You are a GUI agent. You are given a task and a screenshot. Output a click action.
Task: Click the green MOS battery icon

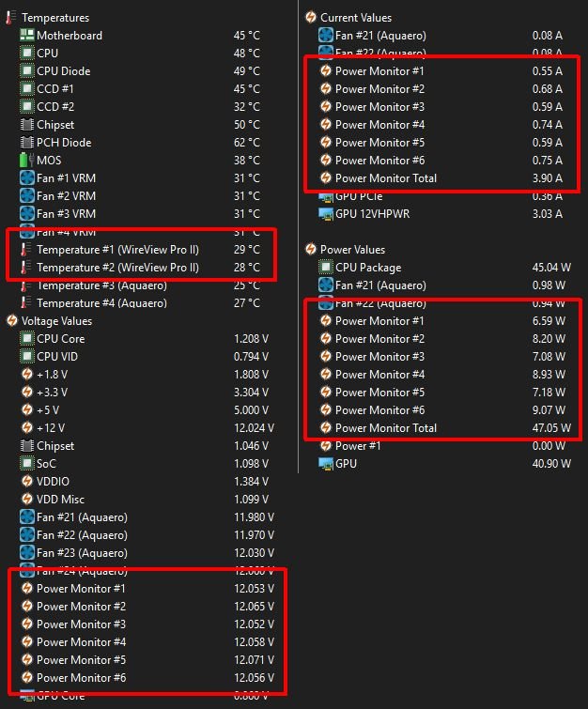coord(27,161)
